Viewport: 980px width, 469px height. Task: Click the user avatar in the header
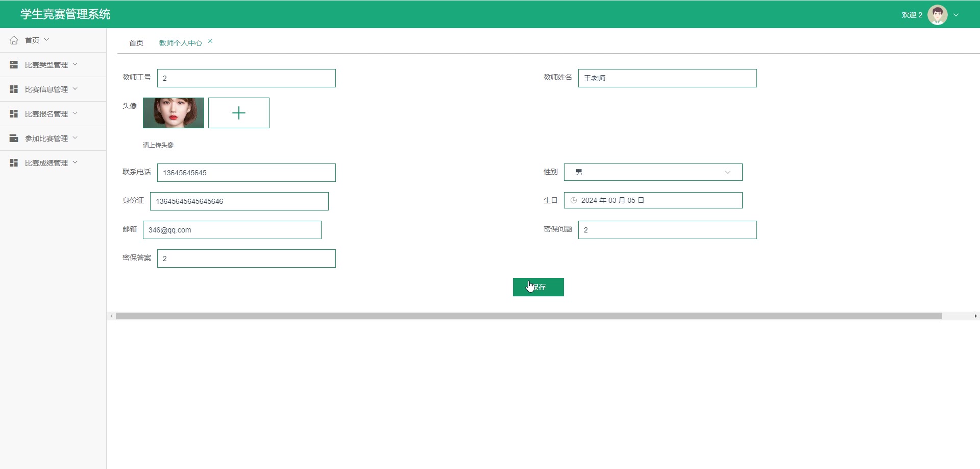click(x=937, y=15)
